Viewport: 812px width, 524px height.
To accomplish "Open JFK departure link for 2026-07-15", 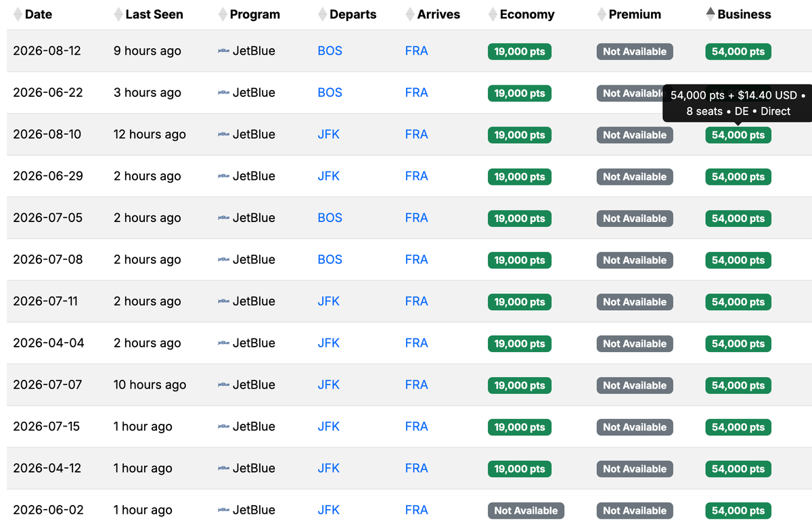I will pyautogui.click(x=328, y=427).
